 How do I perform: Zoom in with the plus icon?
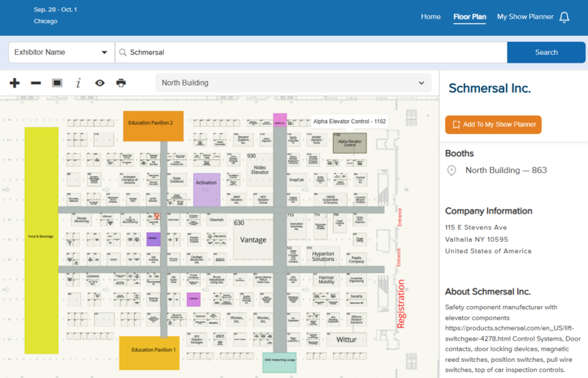coord(15,83)
